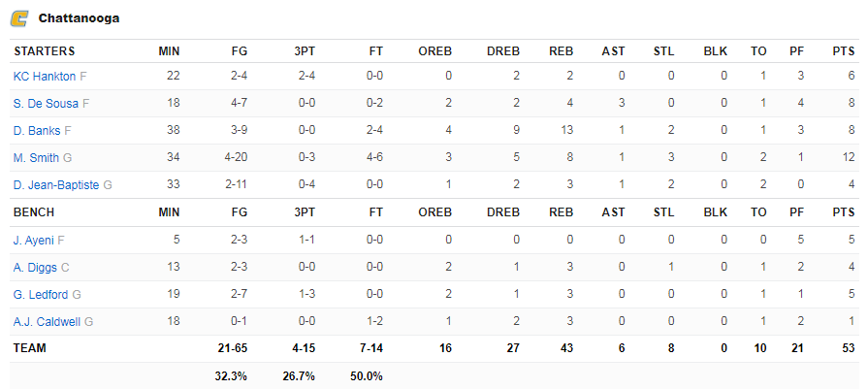Select the D. Banks player link
This screenshot has height=389, width=868.
37,131
